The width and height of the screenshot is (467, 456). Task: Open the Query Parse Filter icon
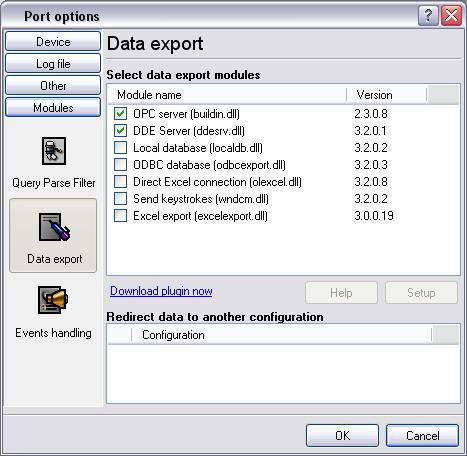point(54,151)
